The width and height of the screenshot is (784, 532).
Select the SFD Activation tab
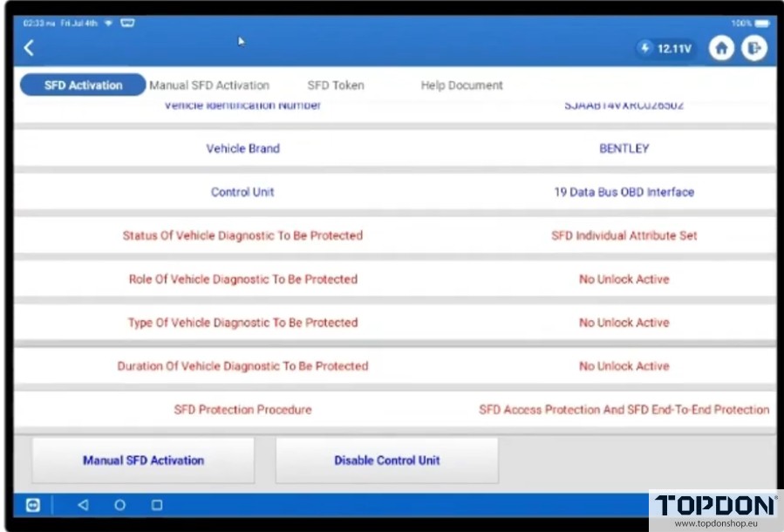[x=82, y=85]
